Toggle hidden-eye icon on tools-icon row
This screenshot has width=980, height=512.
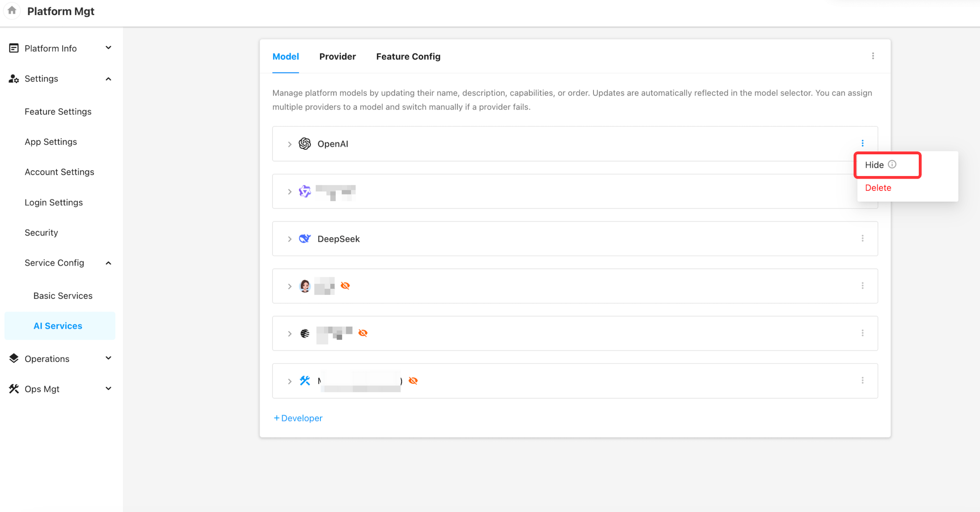click(413, 381)
